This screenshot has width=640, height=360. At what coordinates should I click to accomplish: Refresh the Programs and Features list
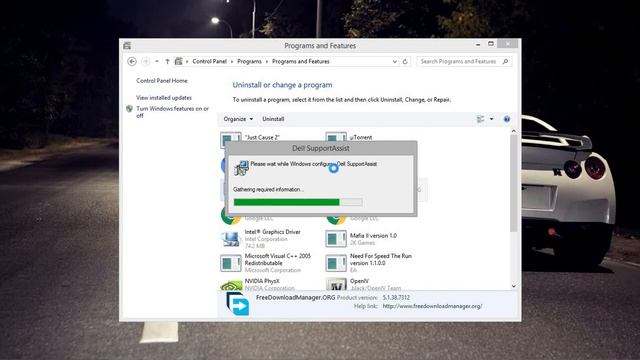tap(405, 62)
